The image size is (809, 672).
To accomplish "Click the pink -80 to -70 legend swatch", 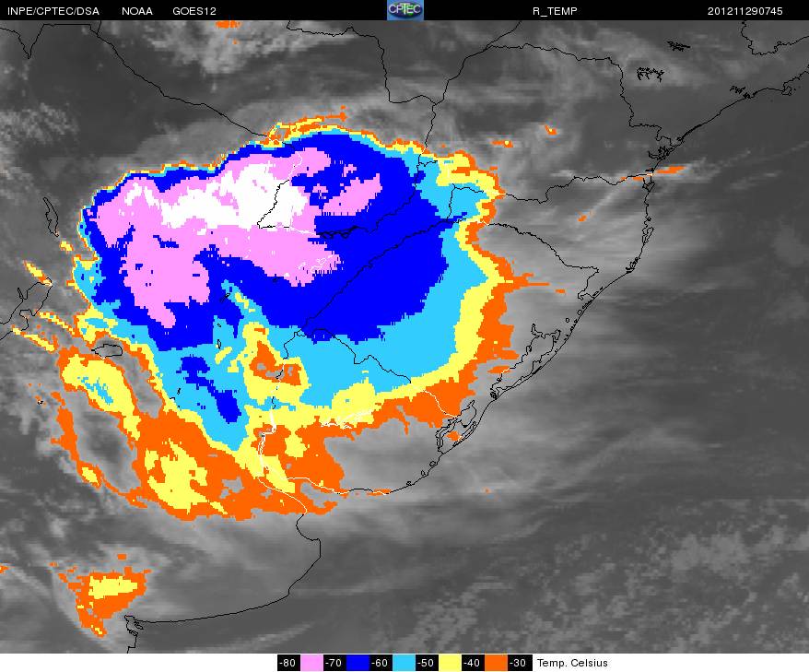I will pyautogui.click(x=311, y=663).
